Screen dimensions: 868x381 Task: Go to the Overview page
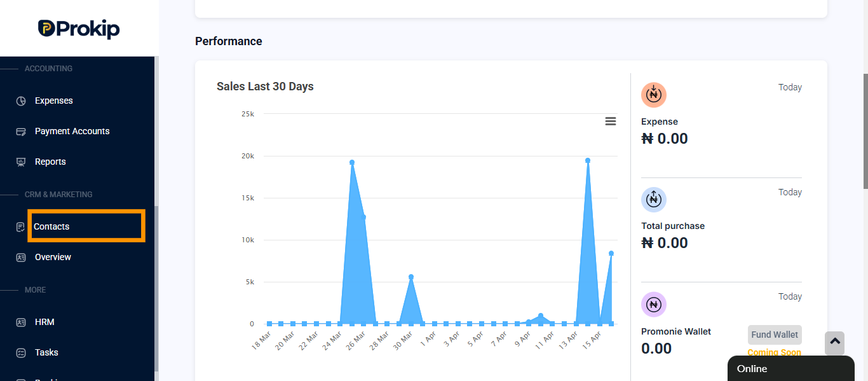pyautogui.click(x=53, y=257)
